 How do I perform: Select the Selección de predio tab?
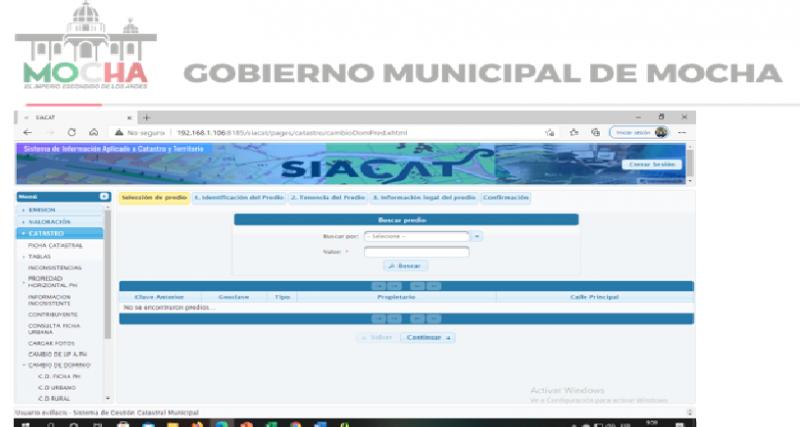154,197
